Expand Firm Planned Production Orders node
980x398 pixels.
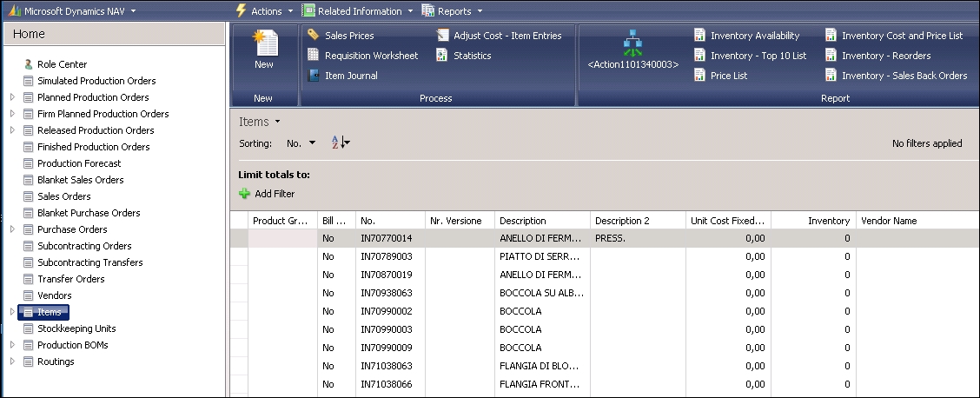click(x=12, y=114)
